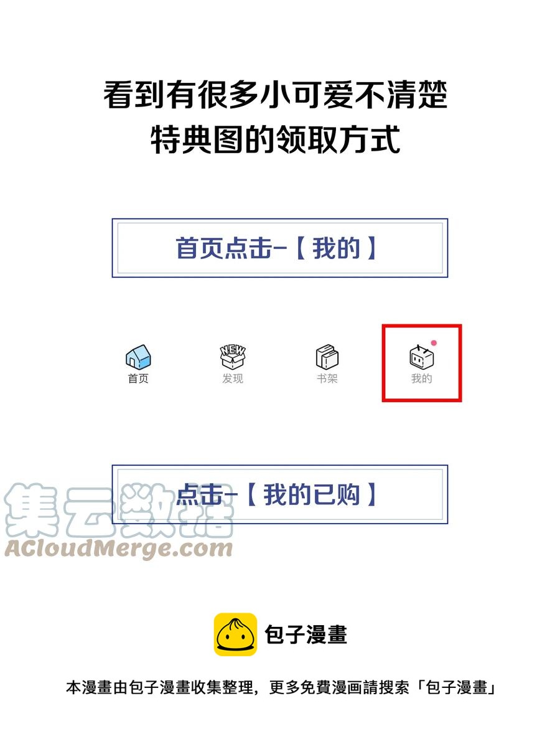This screenshot has width=560, height=744.
Task: Open the 发现 NEW box icon
Action: [232, 357]
